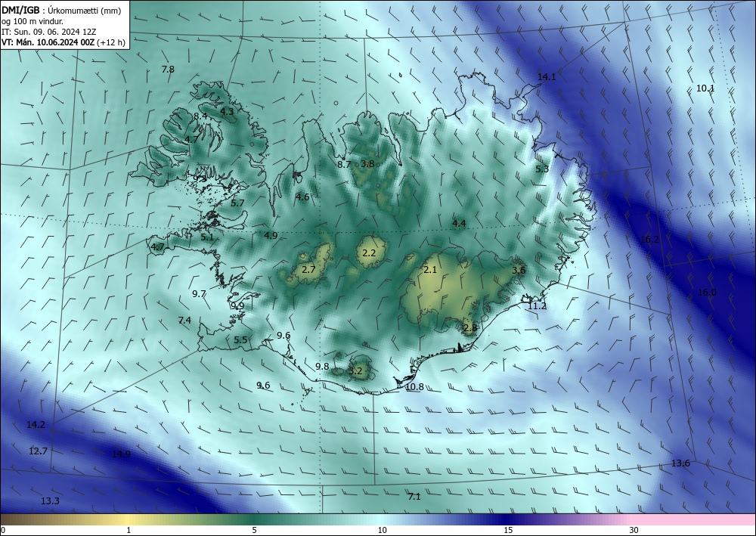Select the 'og 100 m vindur.' subtitle

[33, 21]
